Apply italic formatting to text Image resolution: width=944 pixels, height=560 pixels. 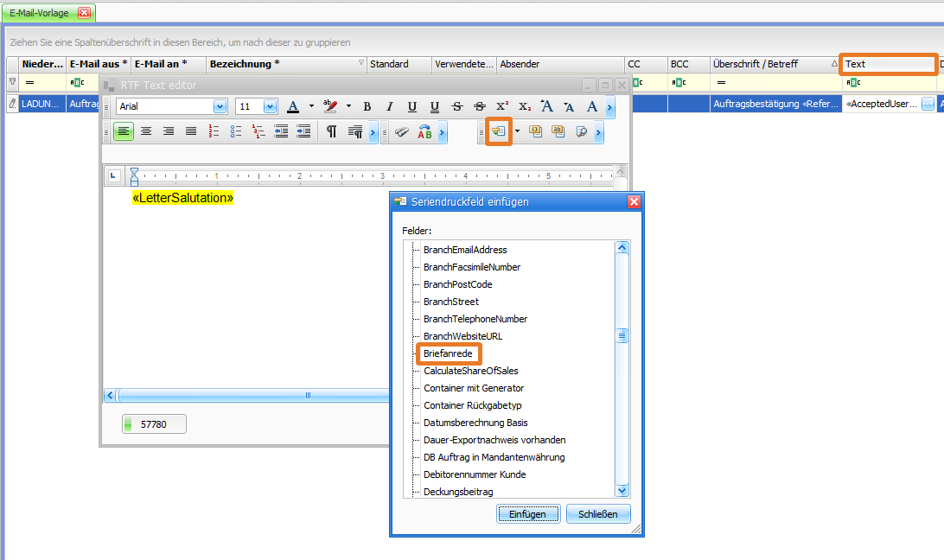[x=390, y=106]
